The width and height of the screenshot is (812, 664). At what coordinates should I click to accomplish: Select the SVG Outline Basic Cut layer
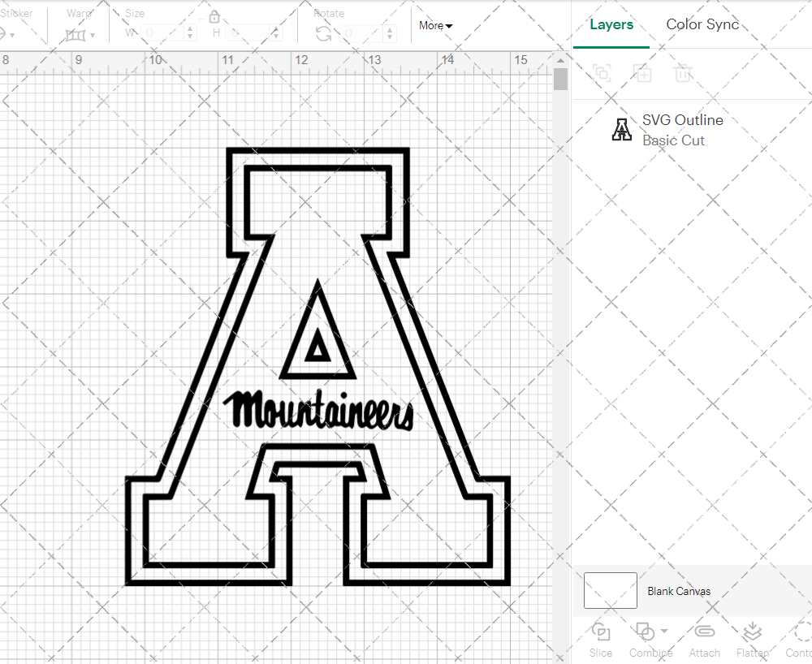click(682, 130)
